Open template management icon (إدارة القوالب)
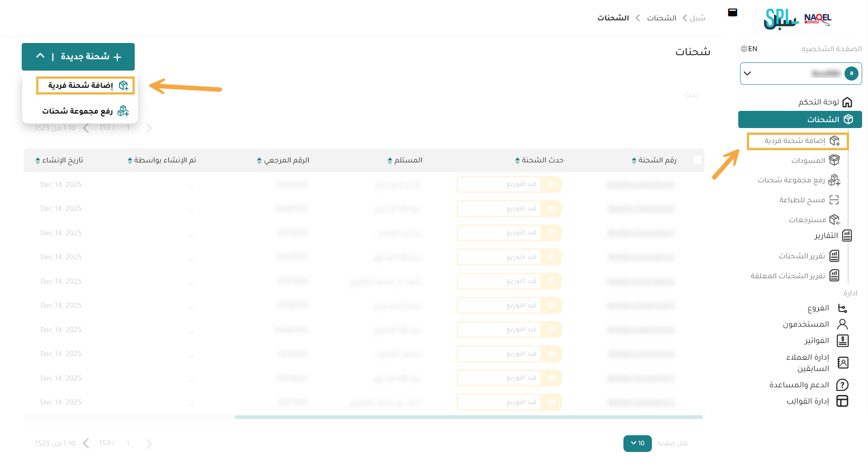Image resolution: width=868 pixels, height=466 pixels. tap(842, 401)
